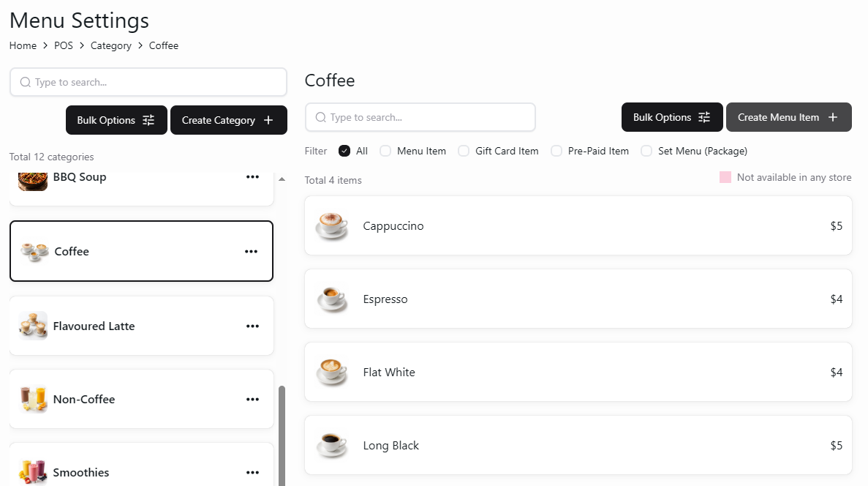Click the Cappuccino cup image
Viewport: 868px width, 486px height.
pos(331,225)
